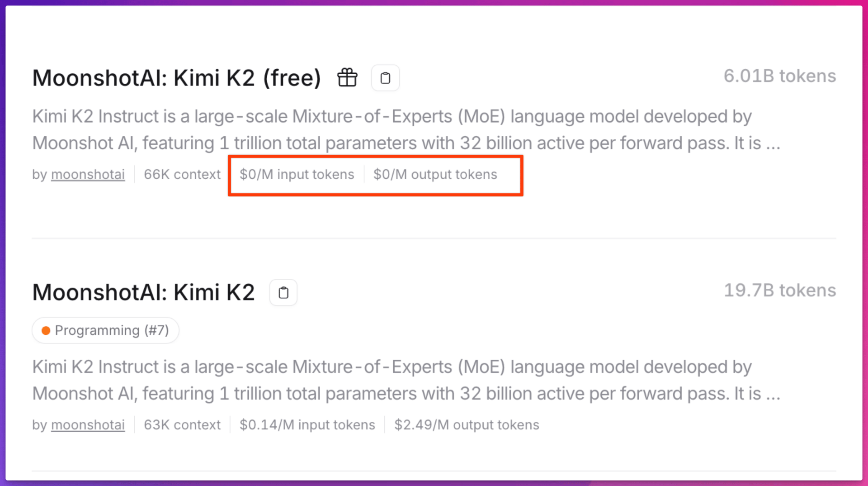Copy the Kimi K2 (free) model ID
The height and width of the screenshot is (486, 868).
(x=385, y=78)
